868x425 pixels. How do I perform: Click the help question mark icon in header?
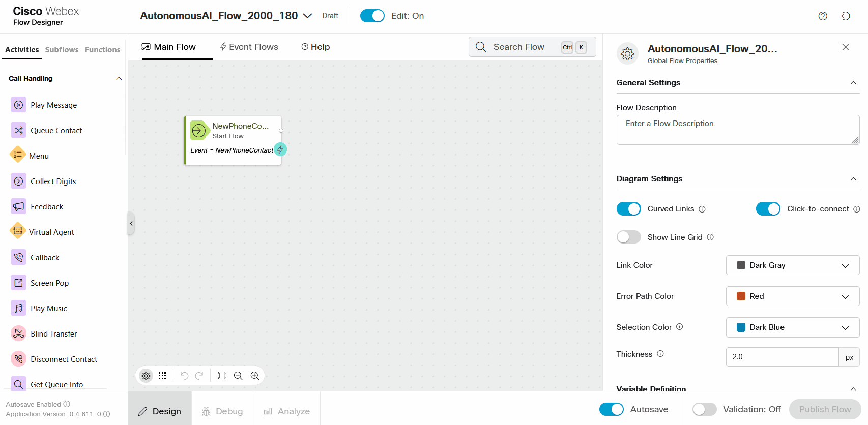[823, 16]
